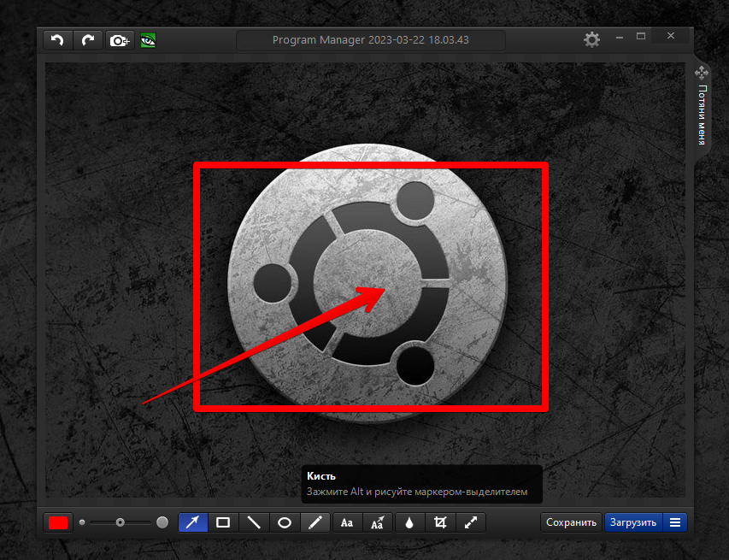The image size is (729, 560).
Task: Select the Blur drop tool
Action: [x=409, y=522]
